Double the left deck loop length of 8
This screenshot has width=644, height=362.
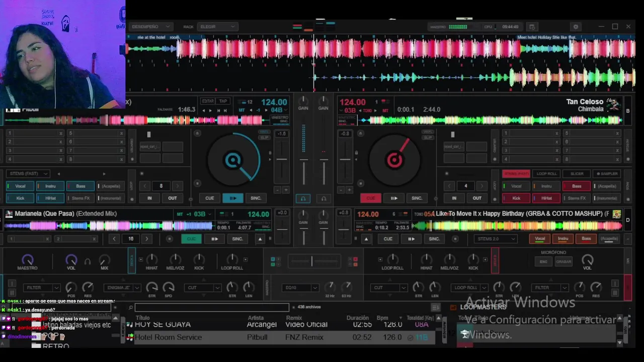pos(178,186)
